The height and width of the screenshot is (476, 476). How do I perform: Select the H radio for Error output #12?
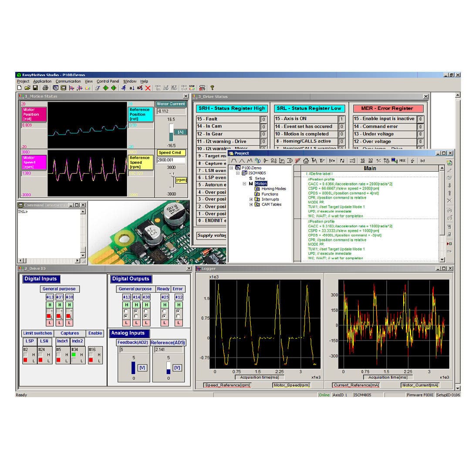pos(178,311)
